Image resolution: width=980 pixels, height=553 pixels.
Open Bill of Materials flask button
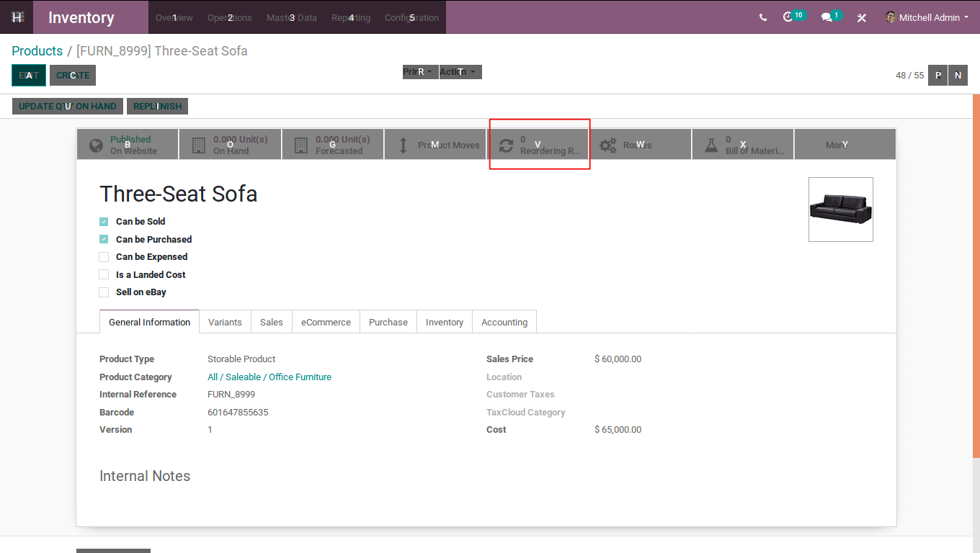[743, 145]
